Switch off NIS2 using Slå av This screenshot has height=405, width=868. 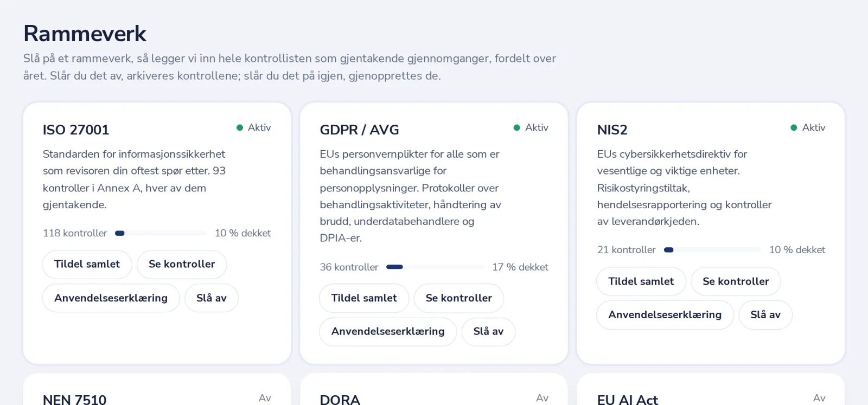[x=765, y=315]
